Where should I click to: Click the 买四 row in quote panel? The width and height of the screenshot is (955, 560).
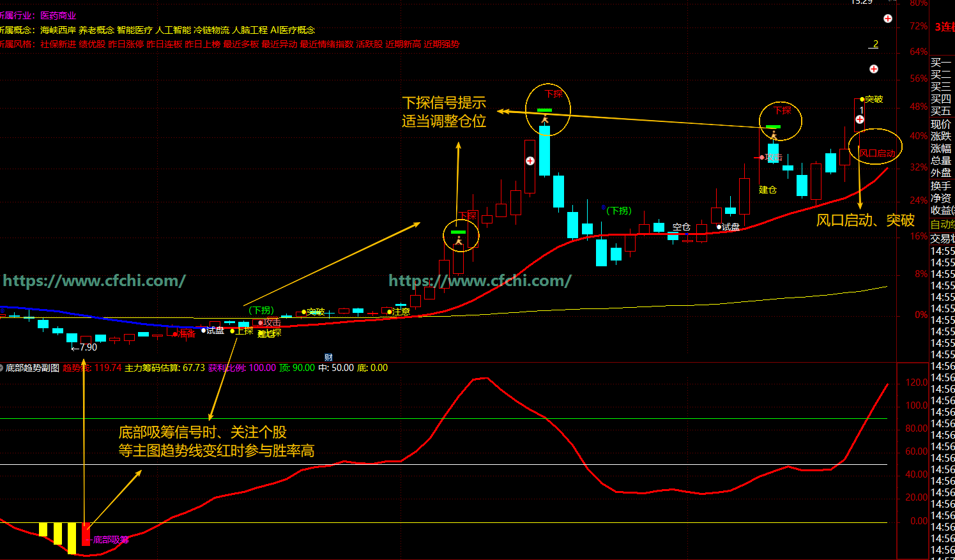tap(941, 99)
